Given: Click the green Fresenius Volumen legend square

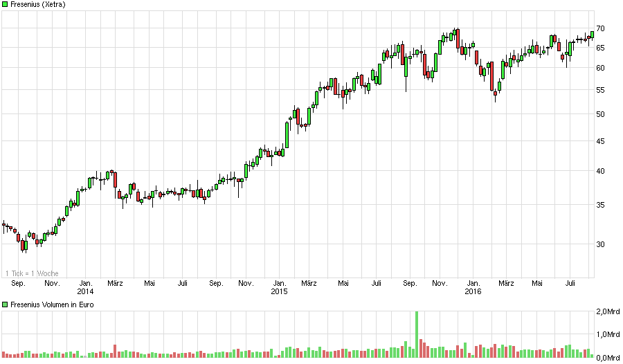Looking at the screenshot, I should pyautogui.click(x=5, y=304).
